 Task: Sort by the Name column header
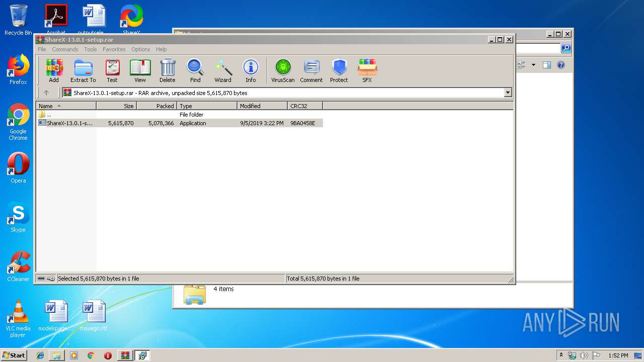pyautogui.click(x=66, y=106)
